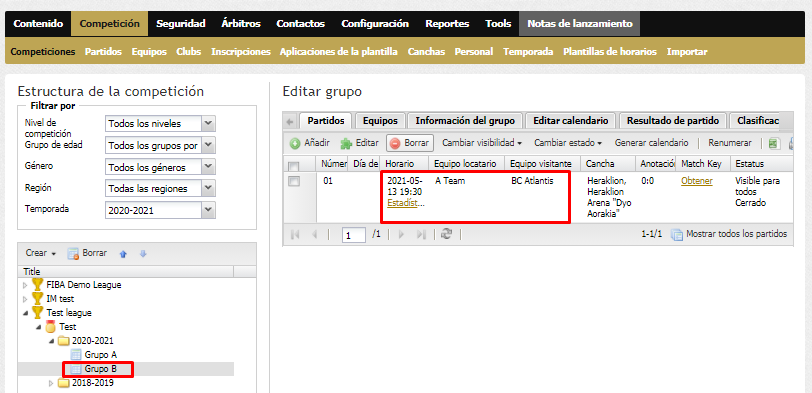Open Plantillas de horarios submenu item
Viewport: 812px width, 393px height.
click(x=610, y=52)
